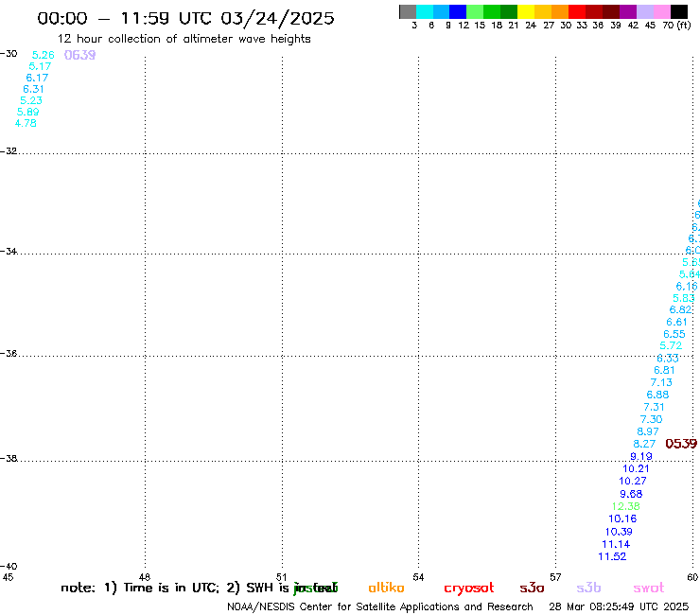Viewport: 700px width, 615px height.
Task: Click the 51 longitude axis label
Action: pyautogui.click(x=281, y=577)
